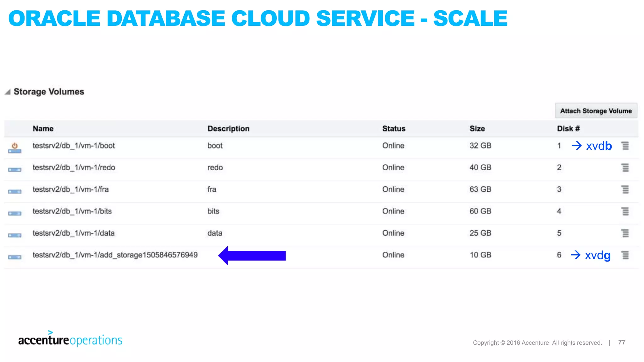This screenshot has width=644, height=362.
Task: Click disk number 3 in fra row
Action: [x=559, y=189]
